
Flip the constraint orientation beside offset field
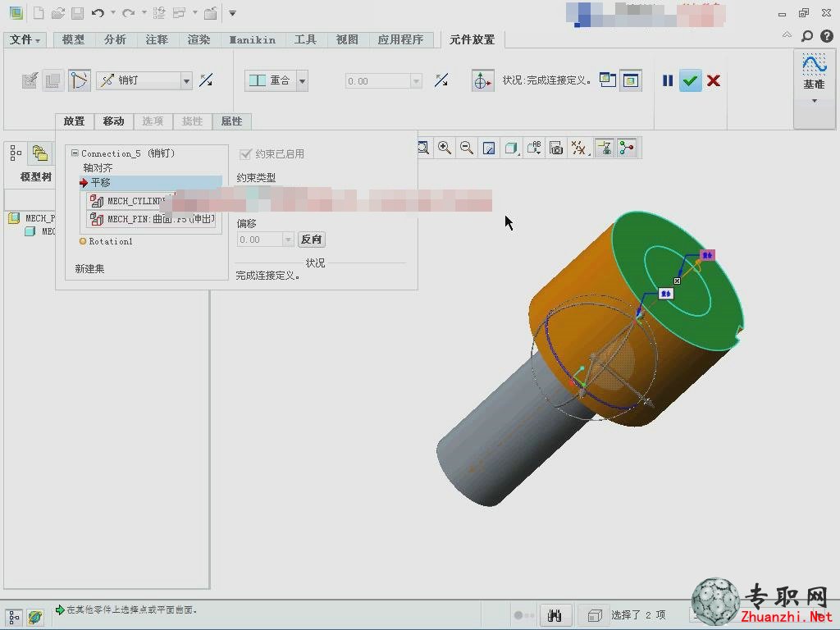point(441,80)
